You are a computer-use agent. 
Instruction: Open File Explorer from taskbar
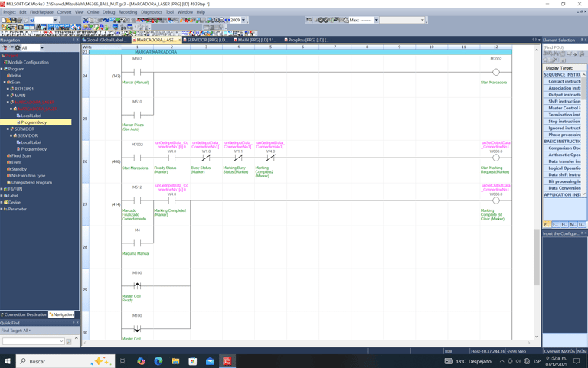pyautogui.click(x=175, y=361)
